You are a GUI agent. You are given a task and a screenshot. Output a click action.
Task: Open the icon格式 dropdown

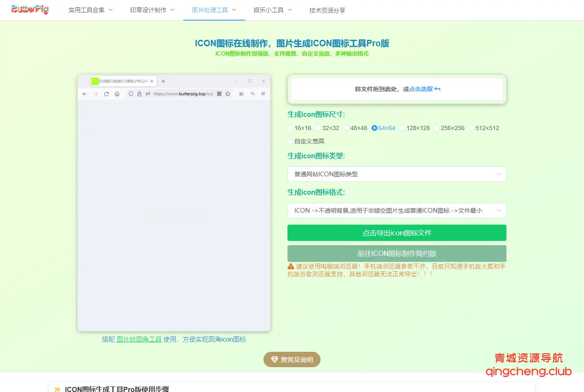(x=396, y=211)
